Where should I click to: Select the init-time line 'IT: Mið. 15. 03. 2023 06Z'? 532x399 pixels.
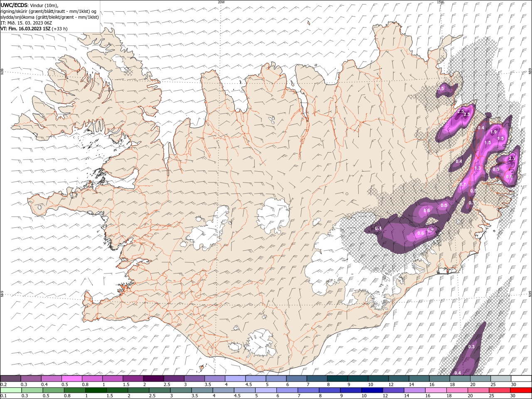coord(27,23)
